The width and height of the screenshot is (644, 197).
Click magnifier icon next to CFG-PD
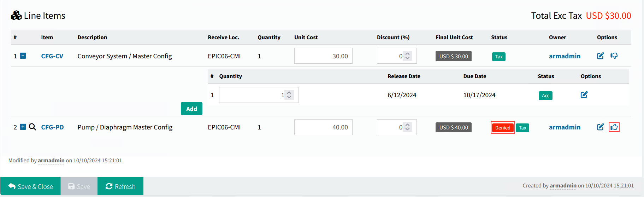tap(33, 127)
